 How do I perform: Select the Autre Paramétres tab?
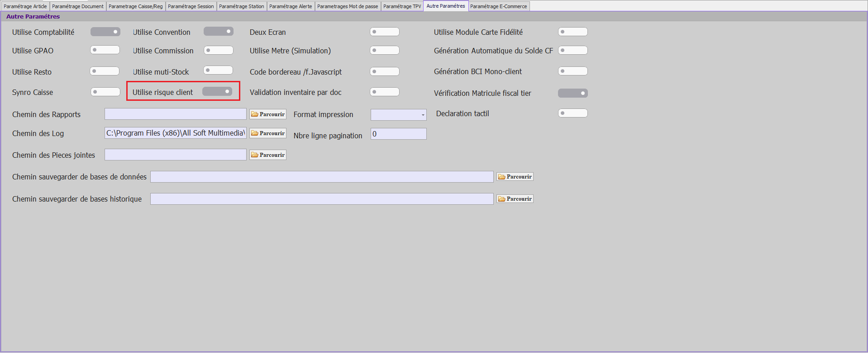pyautogui.click(x=446, y=6)
